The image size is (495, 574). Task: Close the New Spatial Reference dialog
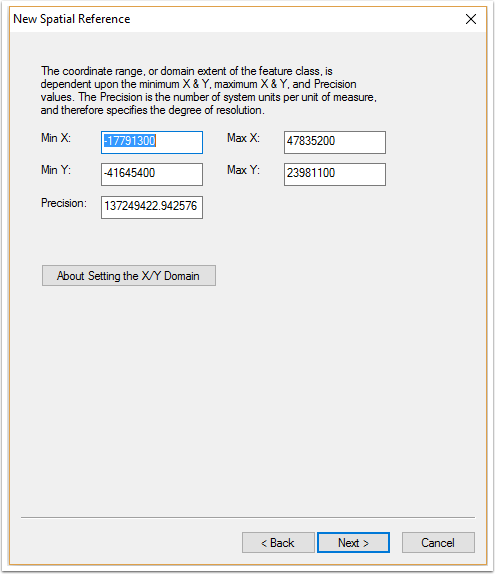pos(471,19)
